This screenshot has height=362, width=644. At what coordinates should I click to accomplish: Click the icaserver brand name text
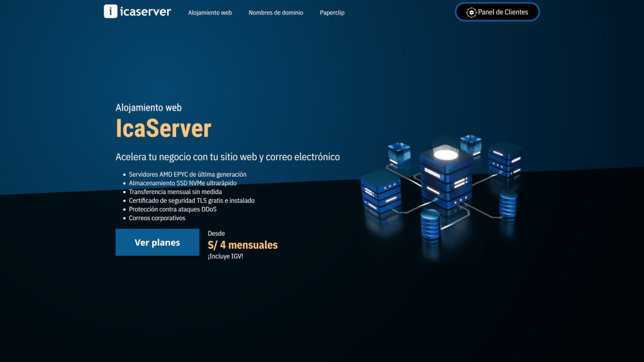145,11
